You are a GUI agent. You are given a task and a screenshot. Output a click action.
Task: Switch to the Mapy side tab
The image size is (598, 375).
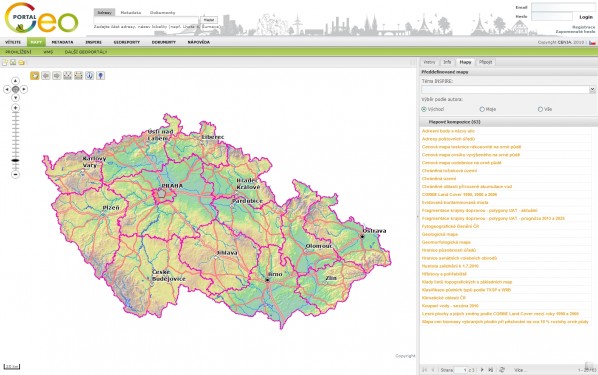click(465, 62)
